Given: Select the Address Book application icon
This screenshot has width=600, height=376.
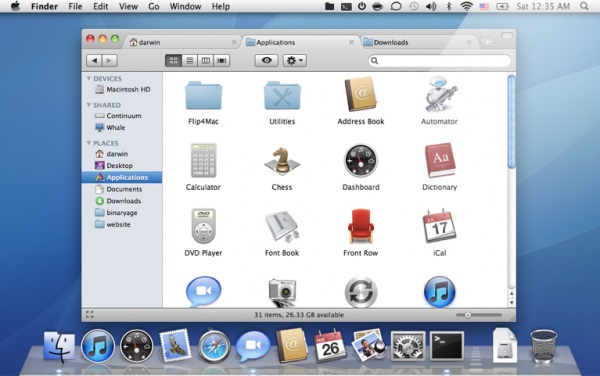Looking at the screenshot, I should (360, 94).
